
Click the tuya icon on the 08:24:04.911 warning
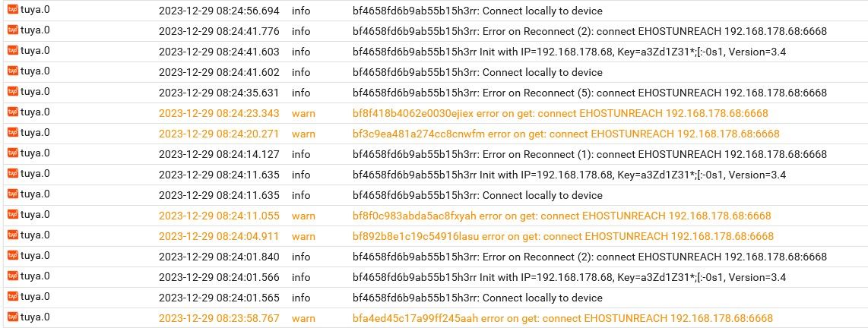(x=13, y=235)
